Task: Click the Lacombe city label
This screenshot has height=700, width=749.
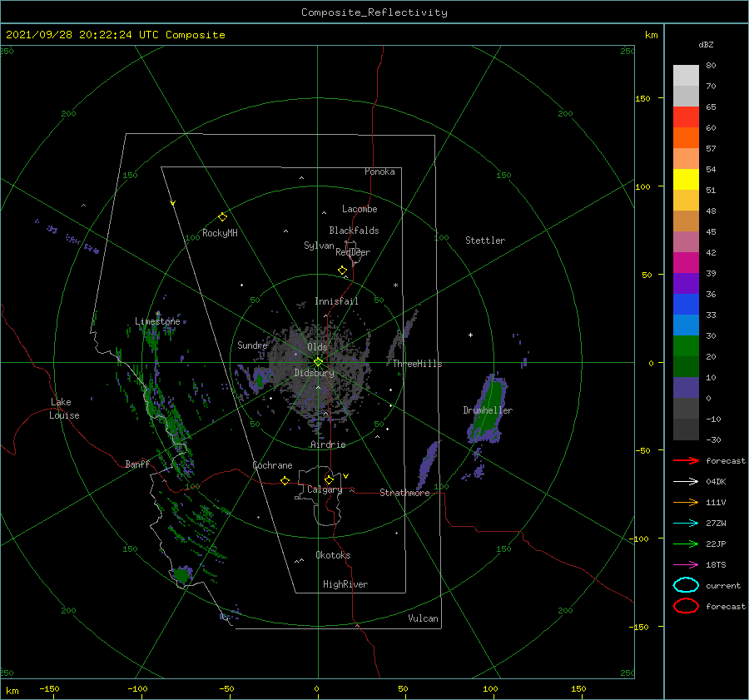Action: click(360, 209)
